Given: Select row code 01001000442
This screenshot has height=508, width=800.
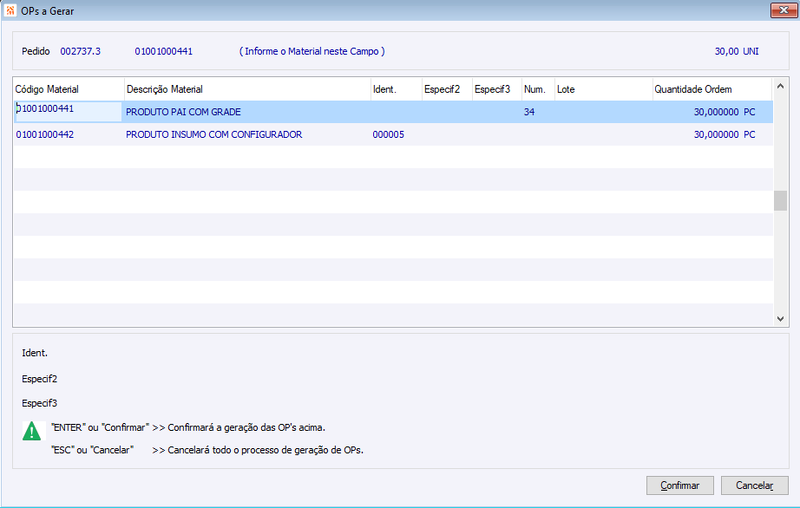Looking at the screenshot, I should (45, 135).
